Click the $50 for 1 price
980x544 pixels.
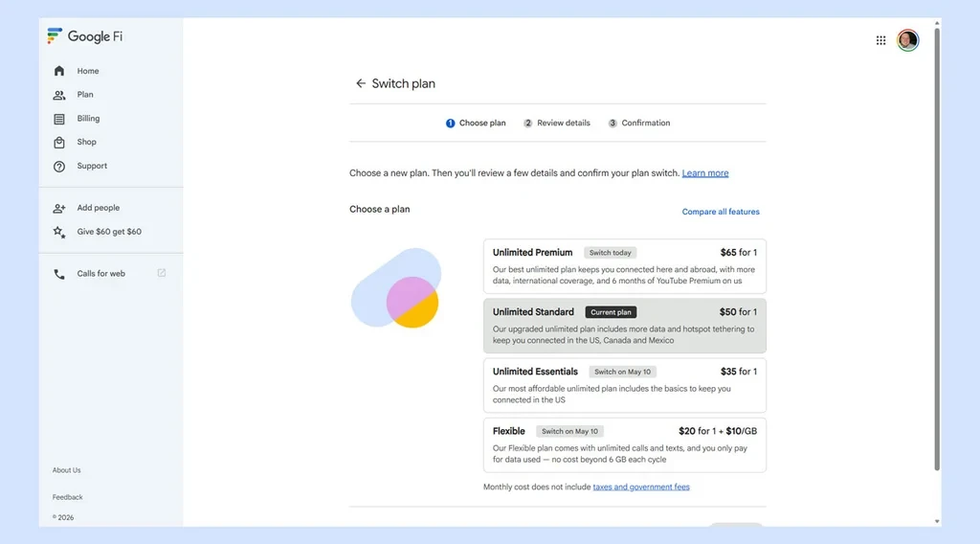pyautogui.click(x=738, y=312)
